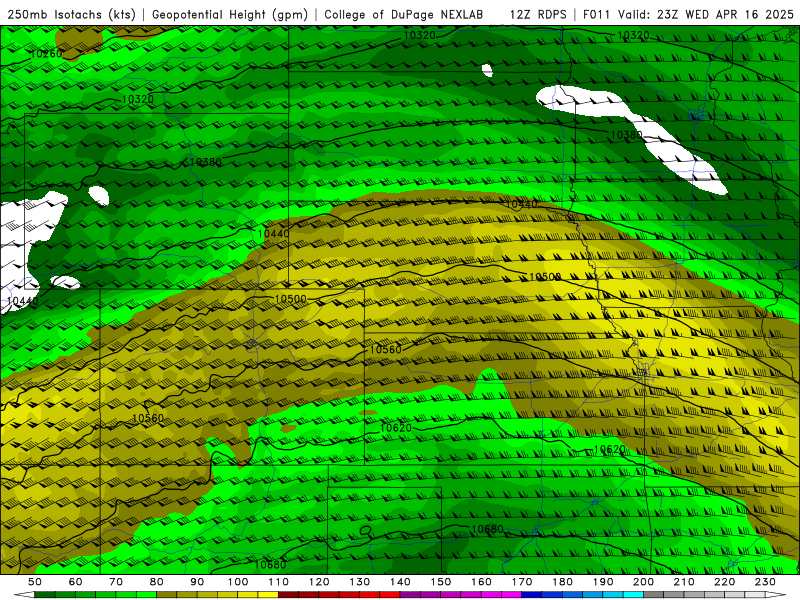Select the 150 kts scale label
This screenshot has width=800, height=600.
pos(441,582)
